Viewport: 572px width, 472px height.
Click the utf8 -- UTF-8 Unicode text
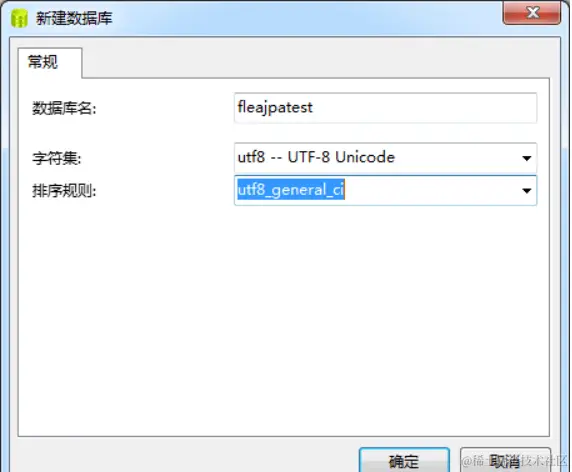[x=316, y=157]
